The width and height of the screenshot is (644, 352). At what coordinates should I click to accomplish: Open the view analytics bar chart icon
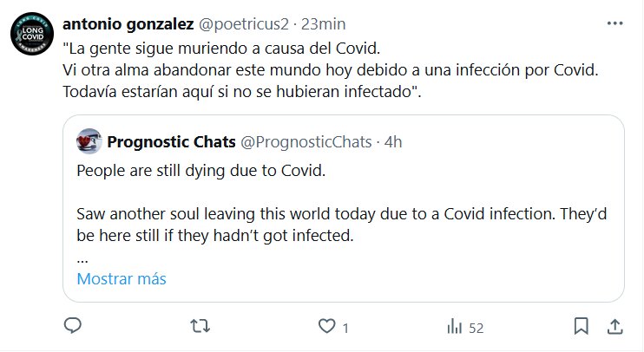(x=453, y=327)
